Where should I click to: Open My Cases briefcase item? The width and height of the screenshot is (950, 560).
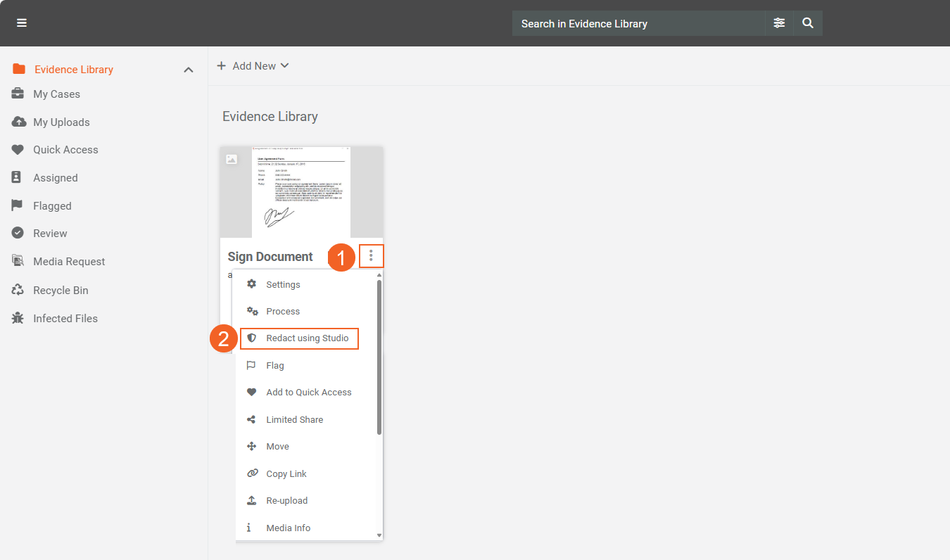(56, 94)
